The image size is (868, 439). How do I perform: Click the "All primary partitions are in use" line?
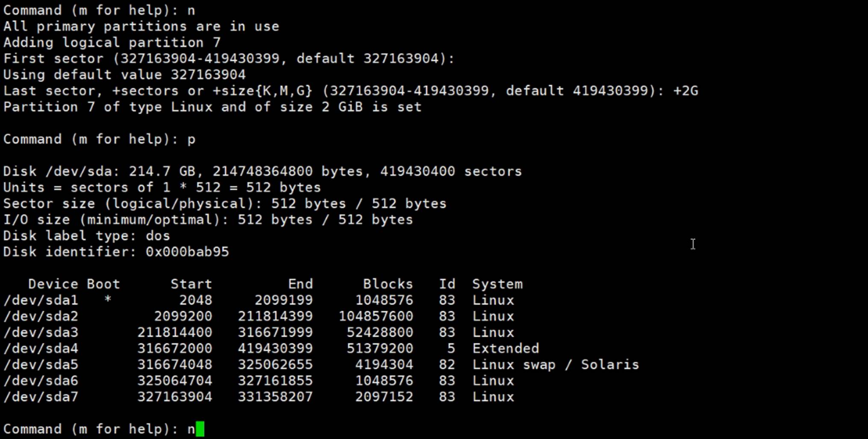[x=141, y=27]
